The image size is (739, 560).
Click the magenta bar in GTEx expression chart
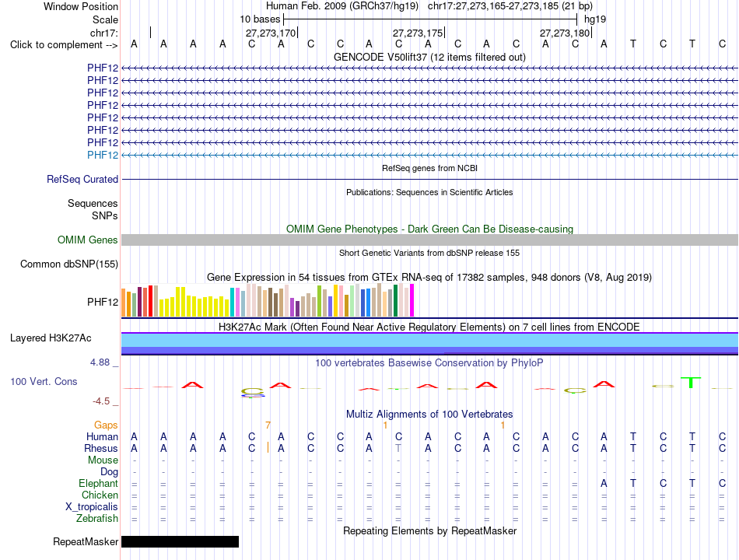tap(412, 300)
